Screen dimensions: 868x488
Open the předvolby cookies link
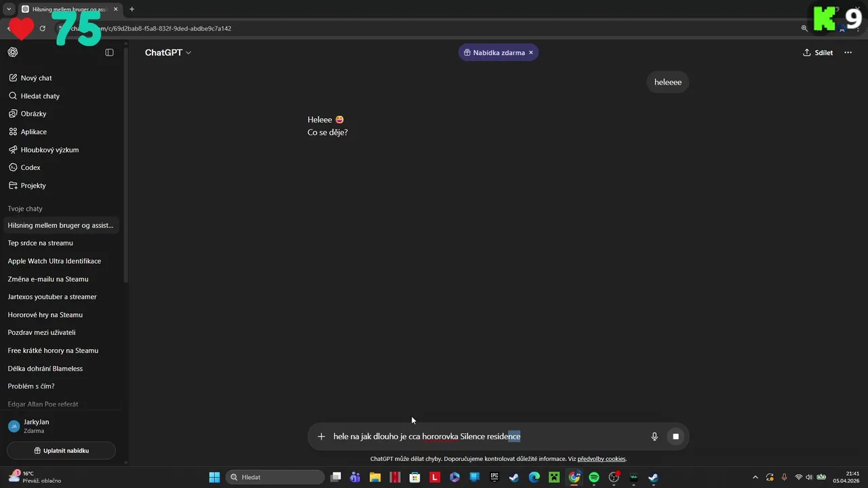[601, 459]
